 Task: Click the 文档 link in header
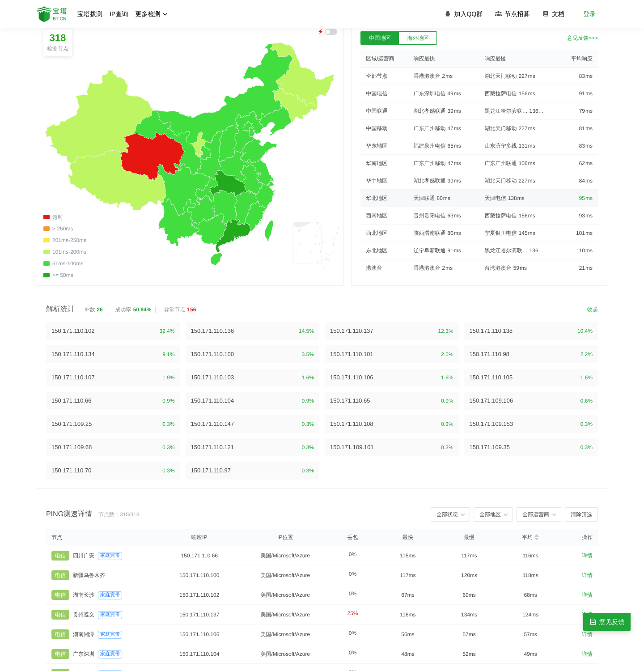(558, 14)
